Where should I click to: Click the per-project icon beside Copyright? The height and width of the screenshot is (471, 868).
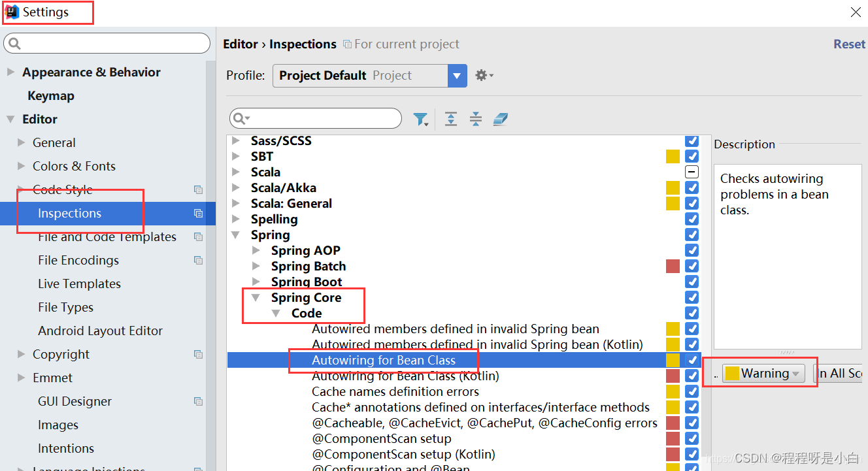click(x=198, y=355)
